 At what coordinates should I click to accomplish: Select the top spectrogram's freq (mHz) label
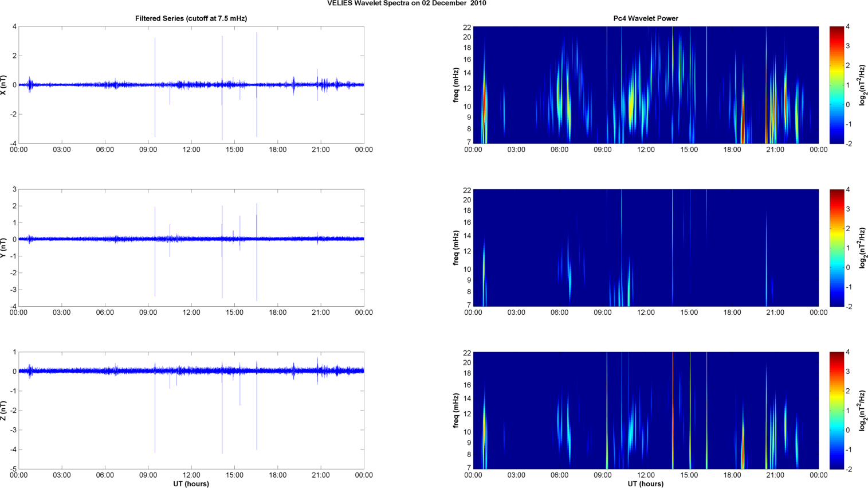(456, 85)
